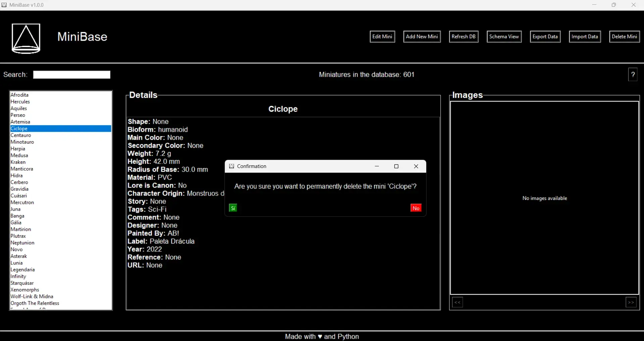
Task: Click the help question mark button
Action: click(x=633, y=75)
